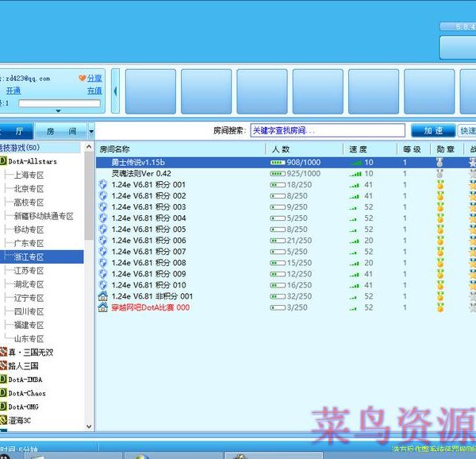Click the room search input field
Image resolution: width=476 pixels, height=459 pixels.
pos(326,131)
